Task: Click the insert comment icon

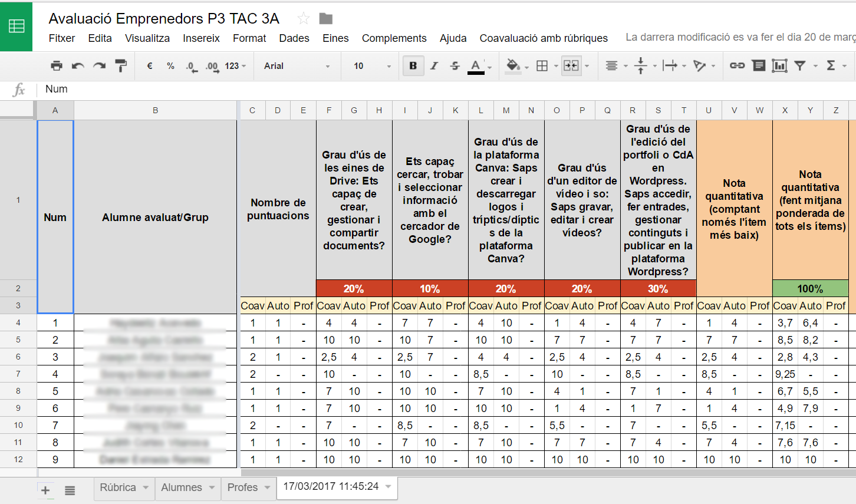Action: pyautogui.click(x=759, y=65)
